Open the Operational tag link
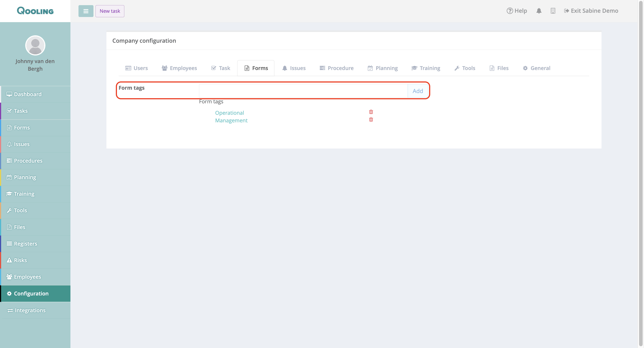Screen dimensions: 644x348 point(229,113)
